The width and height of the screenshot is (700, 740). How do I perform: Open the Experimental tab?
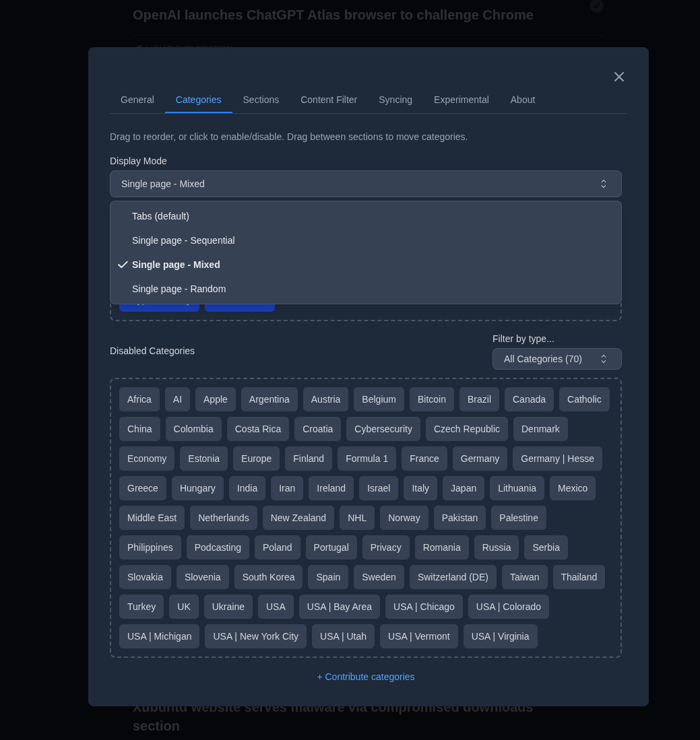click(x=462, y=100)
